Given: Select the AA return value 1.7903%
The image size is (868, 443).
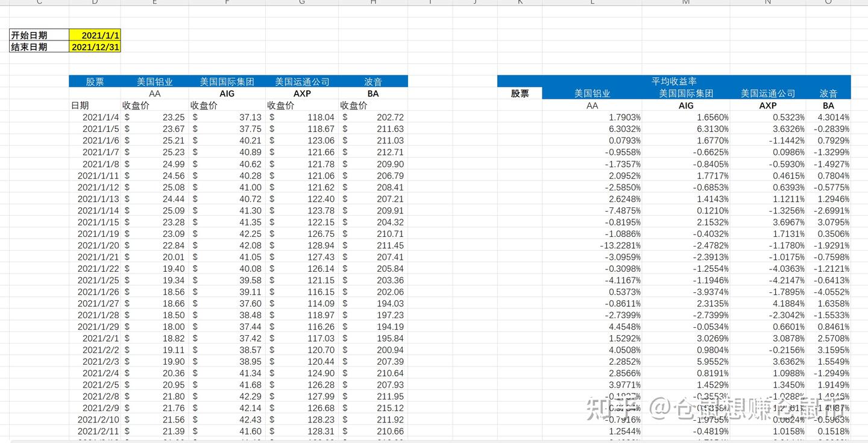Looking at the screenshot, I should pos(592,117).
